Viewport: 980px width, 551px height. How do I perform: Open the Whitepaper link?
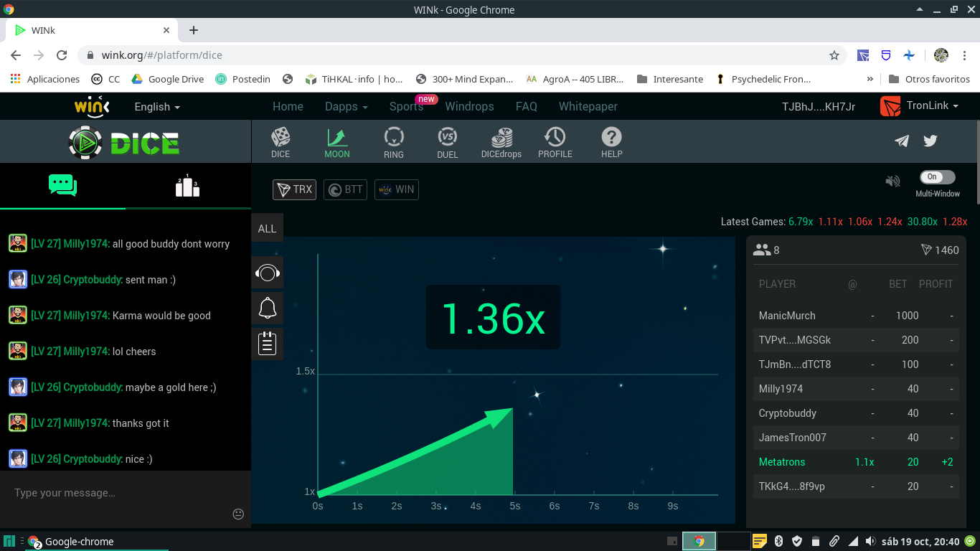[x=588, y=106]
